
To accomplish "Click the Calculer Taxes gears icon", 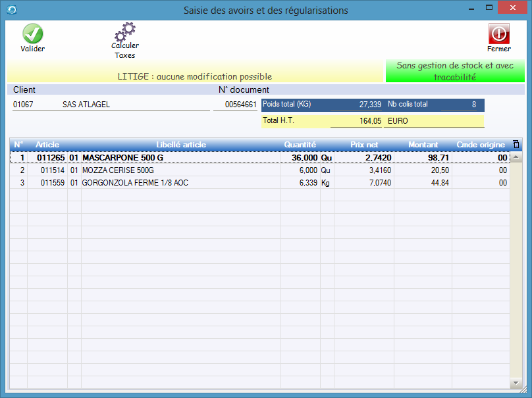I will [124, 32].
